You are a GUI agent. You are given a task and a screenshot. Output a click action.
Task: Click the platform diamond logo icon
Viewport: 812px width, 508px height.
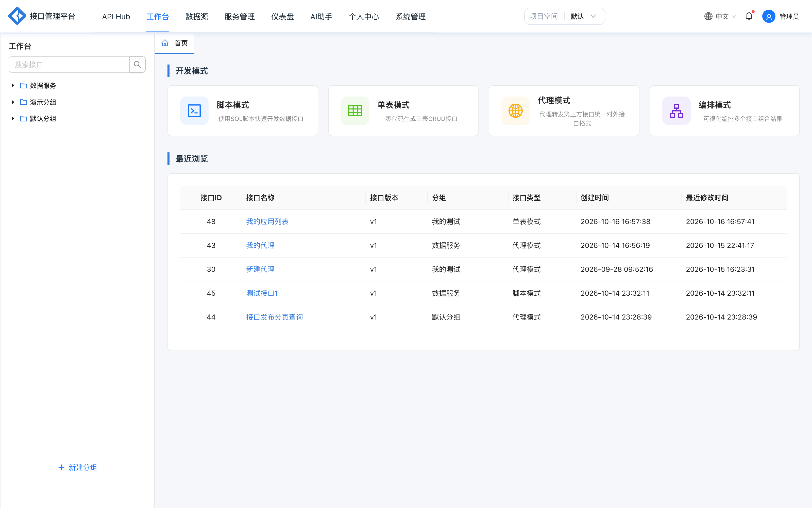17,16
